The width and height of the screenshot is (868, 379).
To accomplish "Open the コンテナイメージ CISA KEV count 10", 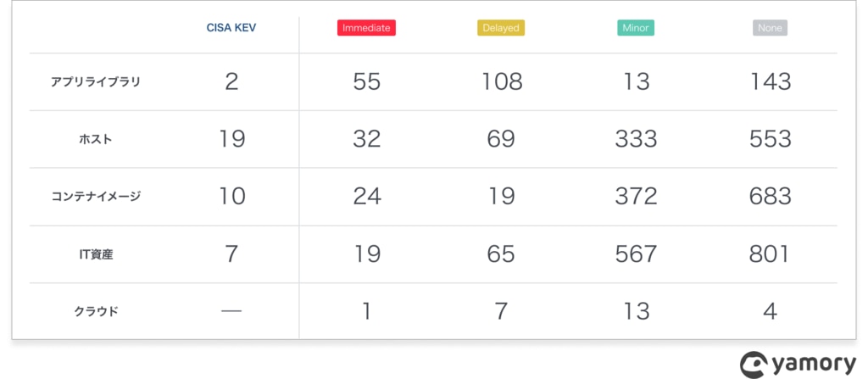I will coord(231,197).
